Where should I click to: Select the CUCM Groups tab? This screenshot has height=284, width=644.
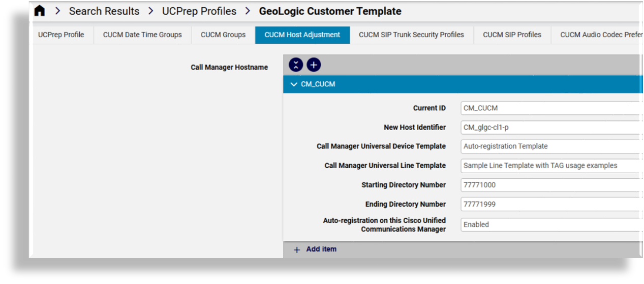coord(223,35)
